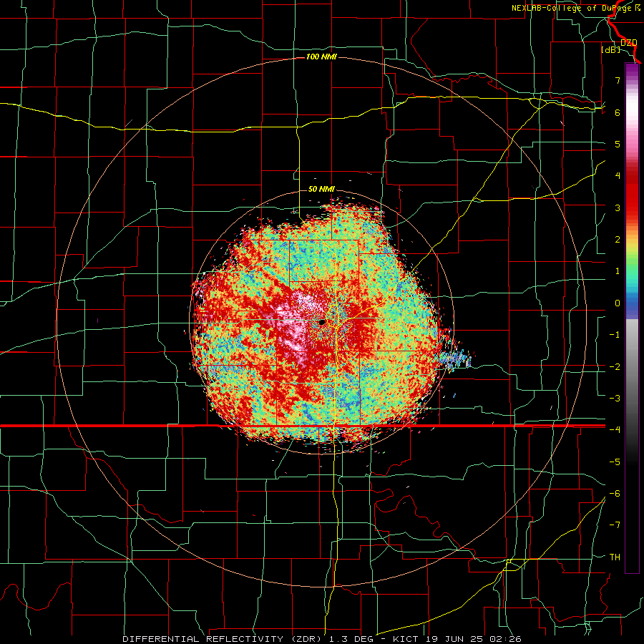Viewport: 644px width, 644px height.
Task: Select the 50 NMI range ring label
Action: click(x=321, y=190)
